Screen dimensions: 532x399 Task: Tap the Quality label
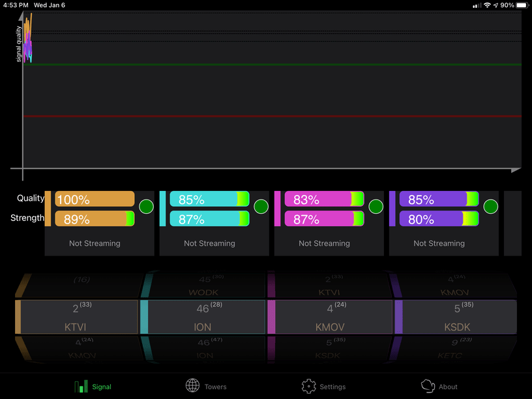pos(31,198)
